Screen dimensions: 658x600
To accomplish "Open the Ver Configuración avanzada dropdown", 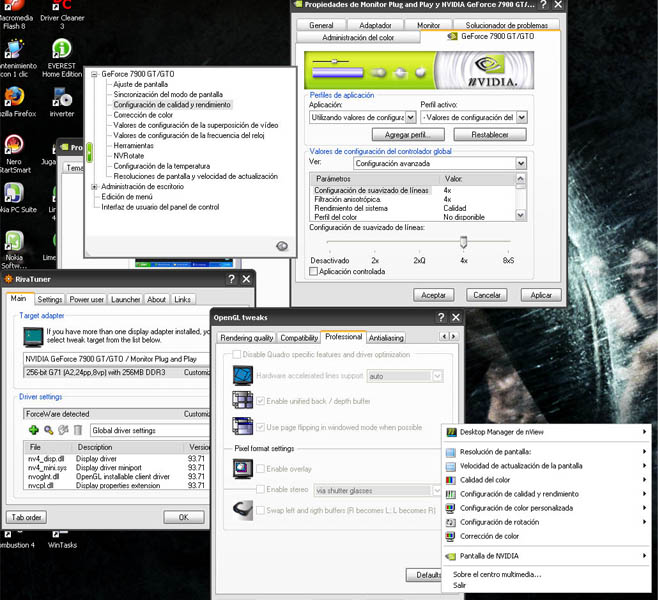I will coord(521,163).
